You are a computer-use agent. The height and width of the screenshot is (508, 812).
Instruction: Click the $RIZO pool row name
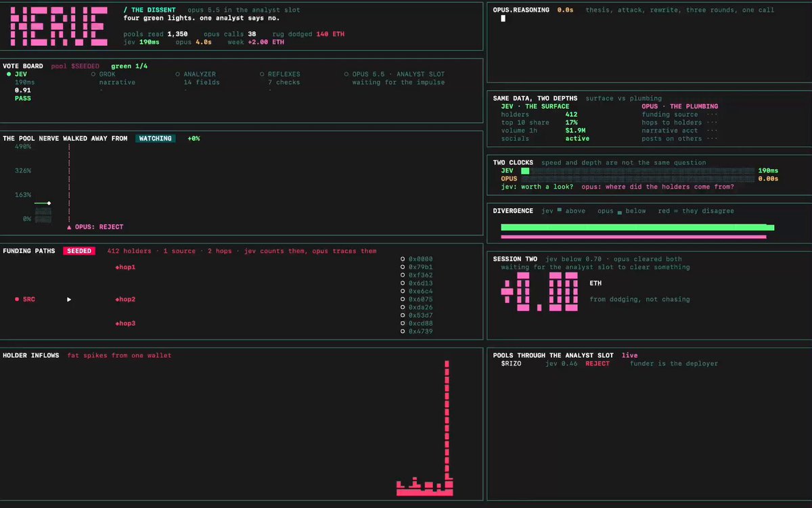point(512,363)
